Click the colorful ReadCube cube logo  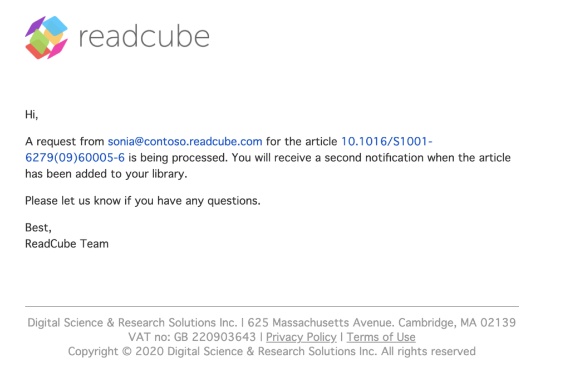(46, 37)
